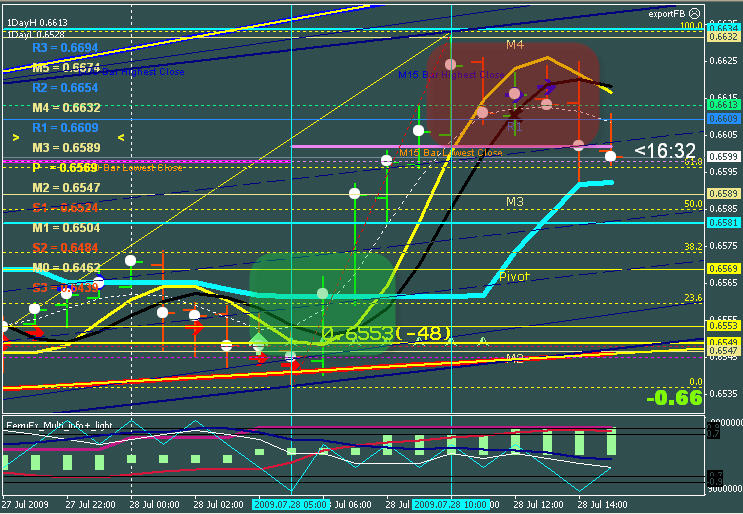Image resolution: width=743 pixels, height=514 pixels.
Task: Click the S2 = 0.6484 support label
Action: 65,247
